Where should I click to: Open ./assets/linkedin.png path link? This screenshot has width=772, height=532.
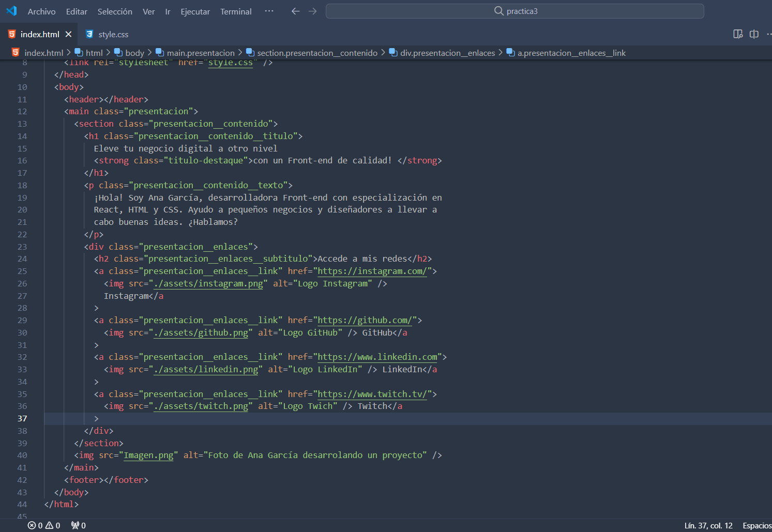tap(206, 369)
